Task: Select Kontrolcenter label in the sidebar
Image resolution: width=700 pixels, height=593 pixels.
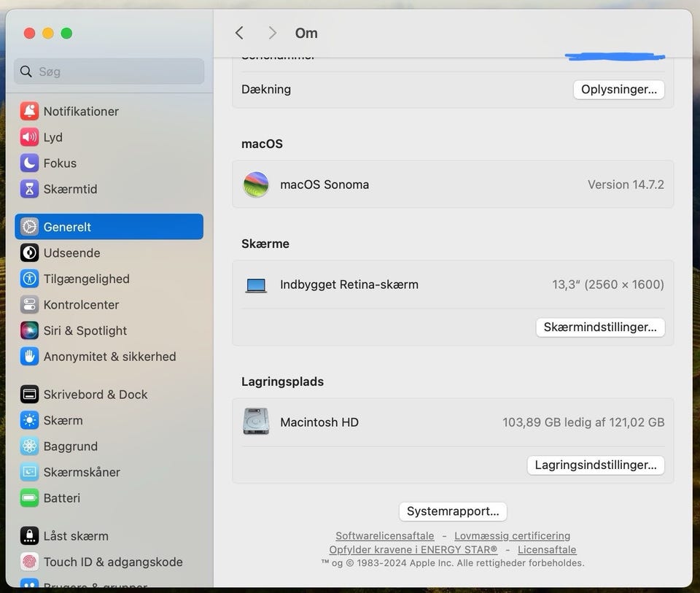Action: tap(81, 305)
